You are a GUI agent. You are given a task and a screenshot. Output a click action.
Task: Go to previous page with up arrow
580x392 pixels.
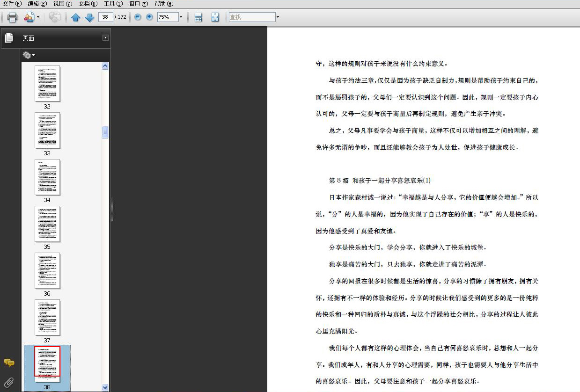75,17
